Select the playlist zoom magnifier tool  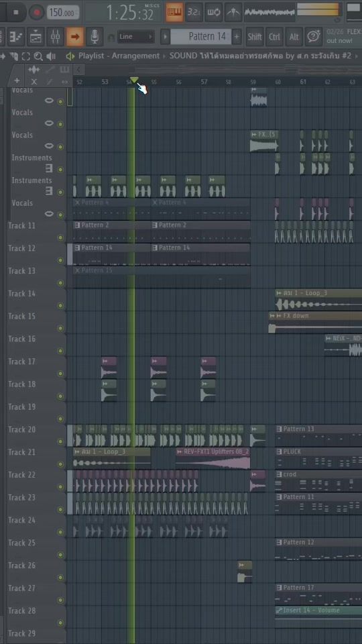38,56
